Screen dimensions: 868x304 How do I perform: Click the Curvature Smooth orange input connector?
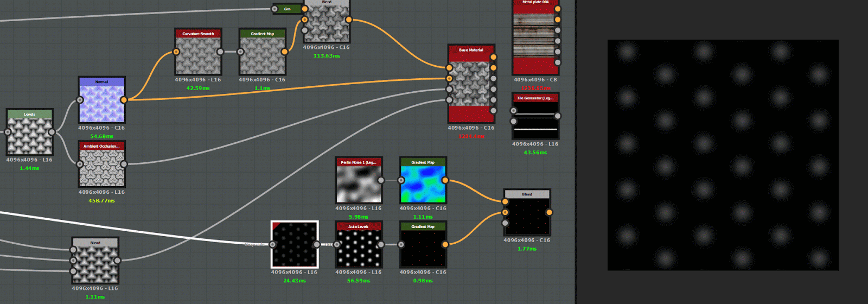[x=176, y=52]
